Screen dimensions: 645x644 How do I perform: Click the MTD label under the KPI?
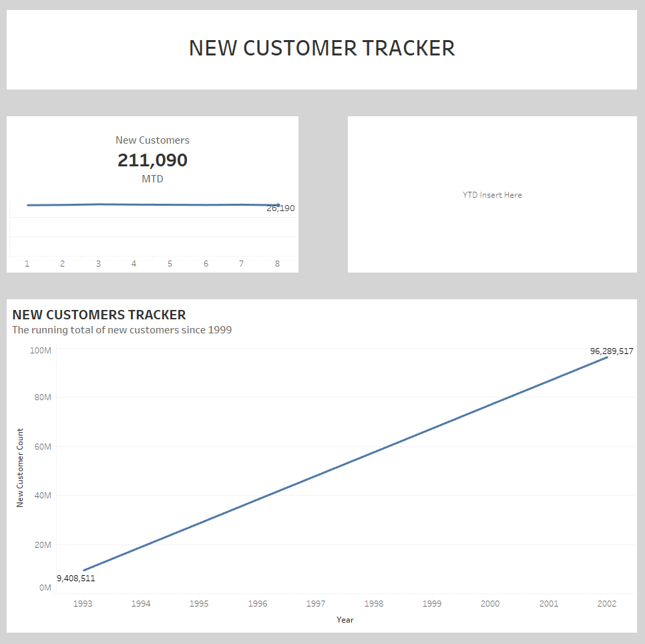[x=152, y=179]
